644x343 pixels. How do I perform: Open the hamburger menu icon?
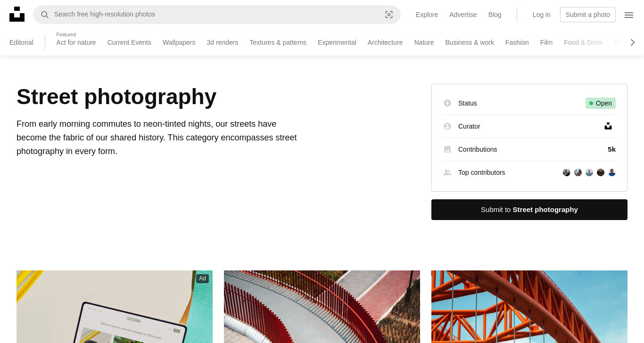[629, 15]
